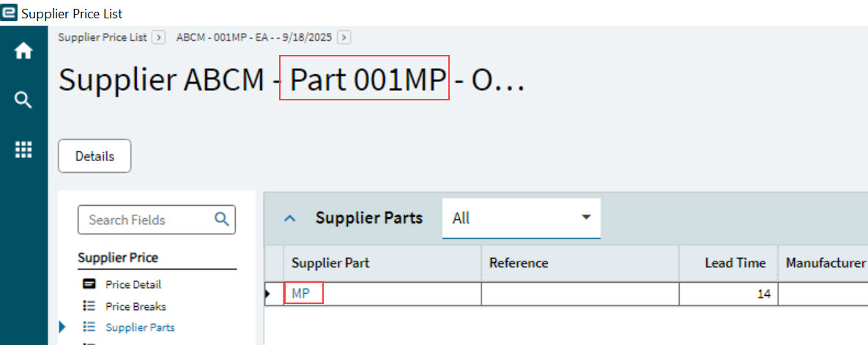Click the Price Detail card icon
Image resolution: width=868 pixels, height=345 pixels.
click(x=89, y=284)
